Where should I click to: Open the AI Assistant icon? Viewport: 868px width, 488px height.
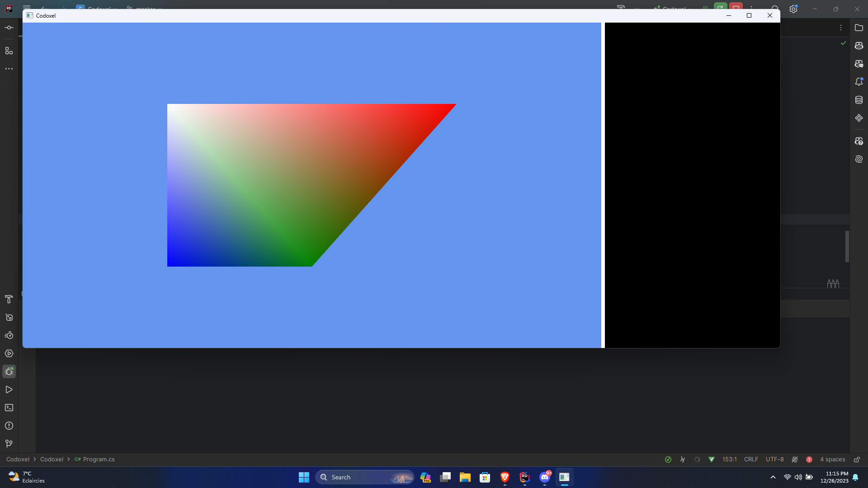click(859, 159)
